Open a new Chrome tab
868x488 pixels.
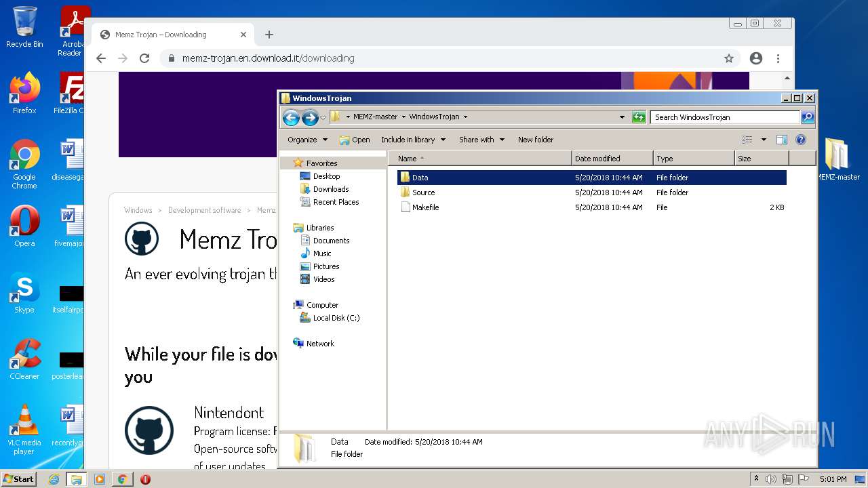pyautogui.click(x=269, y=35)
